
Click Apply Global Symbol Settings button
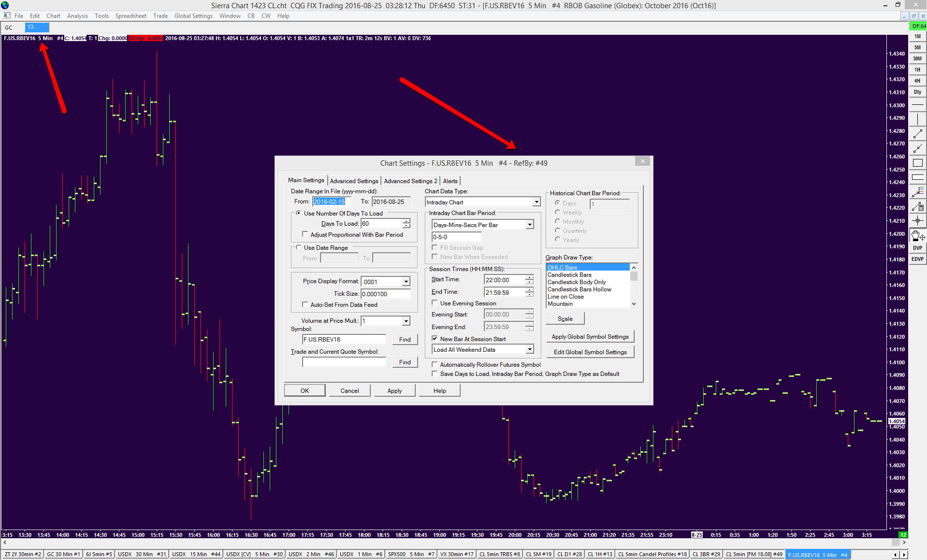[x=590, y=337]
